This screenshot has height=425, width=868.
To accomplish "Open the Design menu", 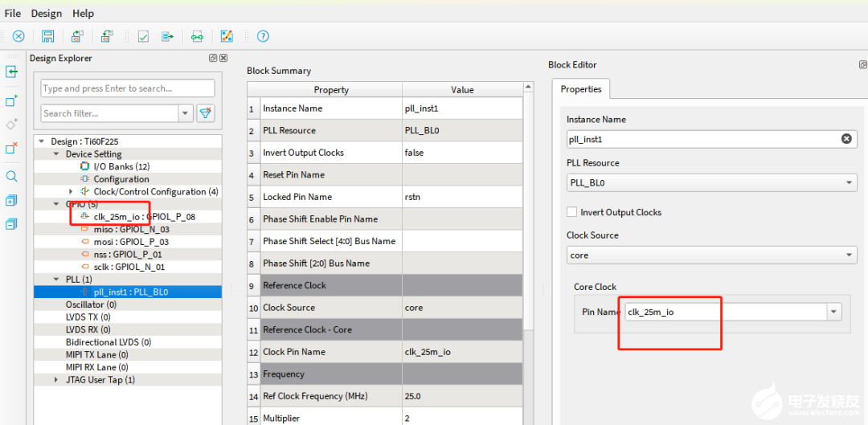I will (47, 14).
